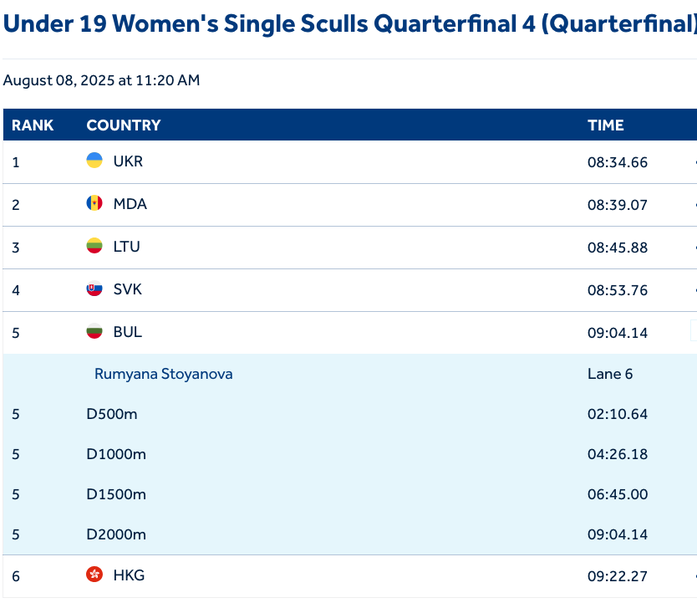Sort by the RANK column header
Viewport: 697px width, 608px height.
[x=33, y=126]
